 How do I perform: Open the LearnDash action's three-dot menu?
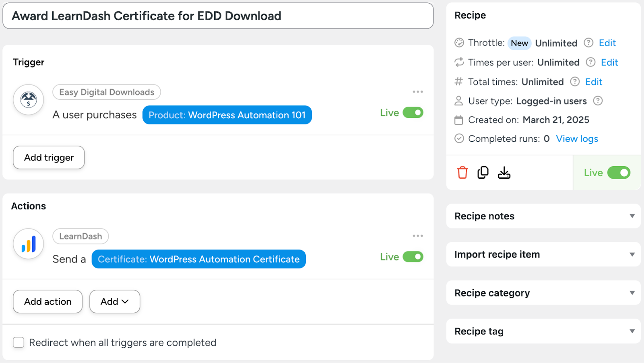click(x=417, y=236)
